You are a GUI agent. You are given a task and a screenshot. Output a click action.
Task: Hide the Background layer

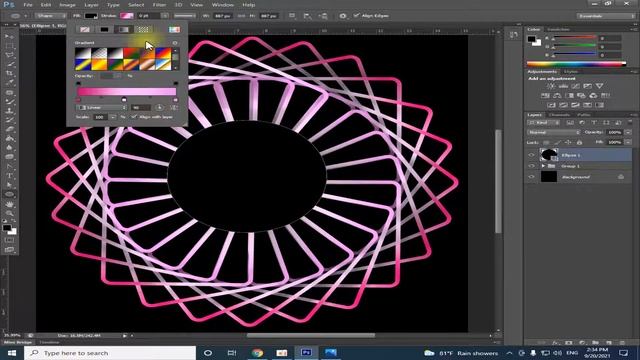coord(531,177)
